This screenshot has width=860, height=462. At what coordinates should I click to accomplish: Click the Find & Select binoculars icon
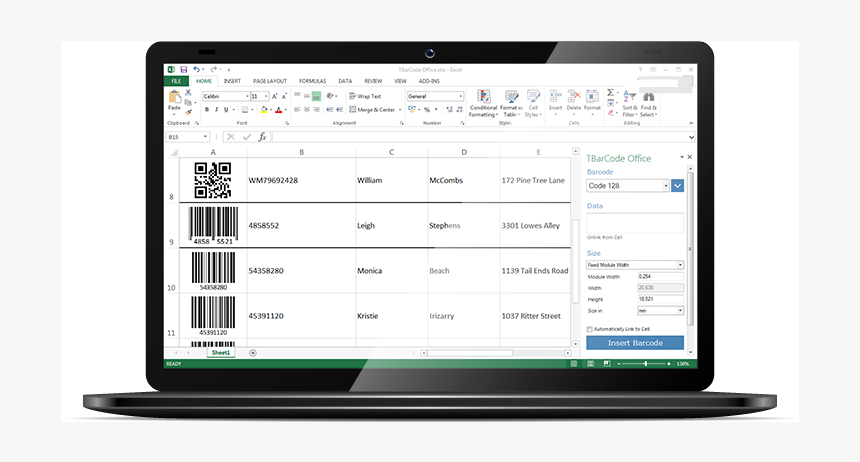click(648, 98)
